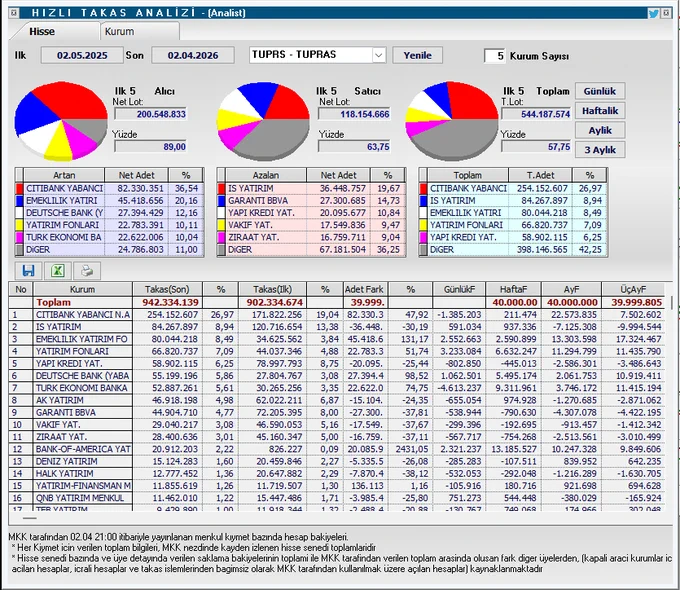Click the Net Lot value 200.548.833

(x=150, y=114)
